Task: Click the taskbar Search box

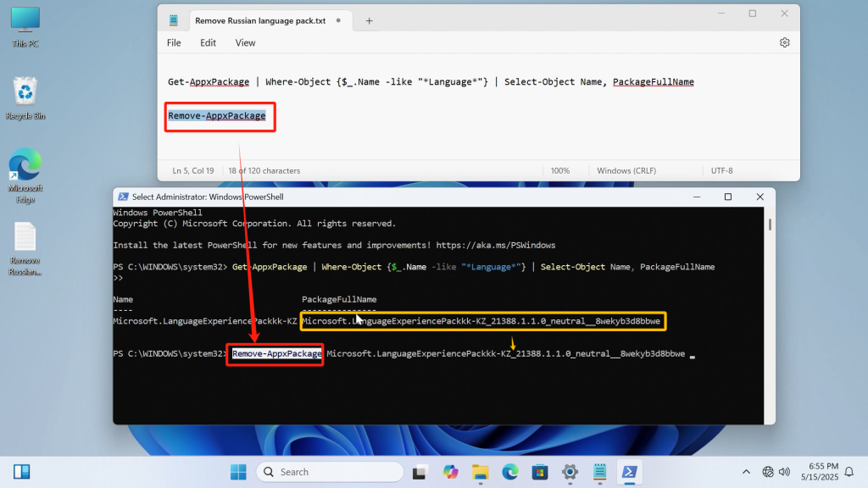Action: pos(330,472)
